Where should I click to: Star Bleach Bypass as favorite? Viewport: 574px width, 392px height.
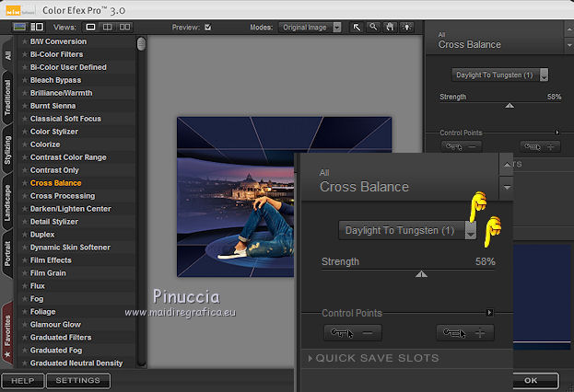25,80
